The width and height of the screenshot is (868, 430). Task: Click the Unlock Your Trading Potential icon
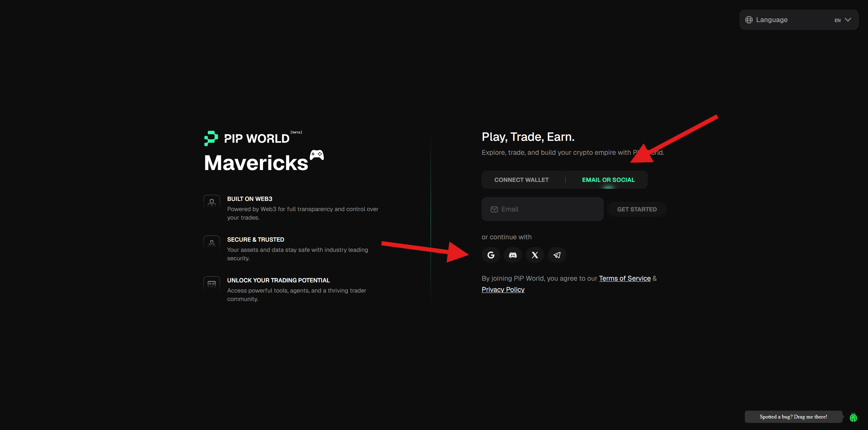click(x=212, y=284)
